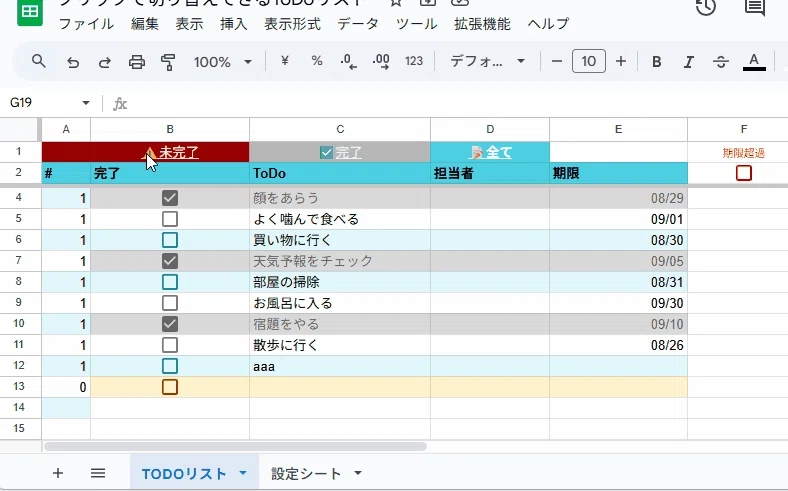The width and height of the screenshot is (788, 491).
Task: Select row 8 header
Action: coord(19,281)
